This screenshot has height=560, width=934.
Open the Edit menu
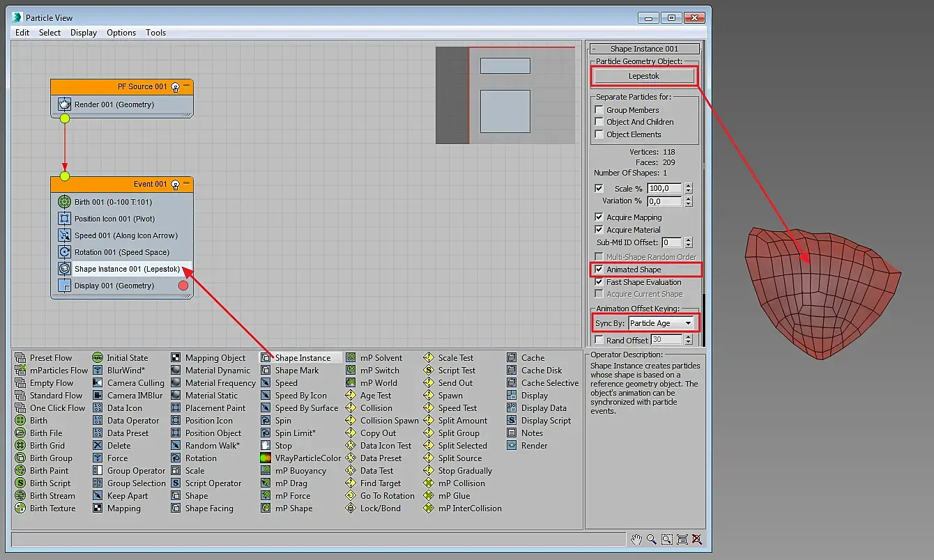click(x=22, y=33)
